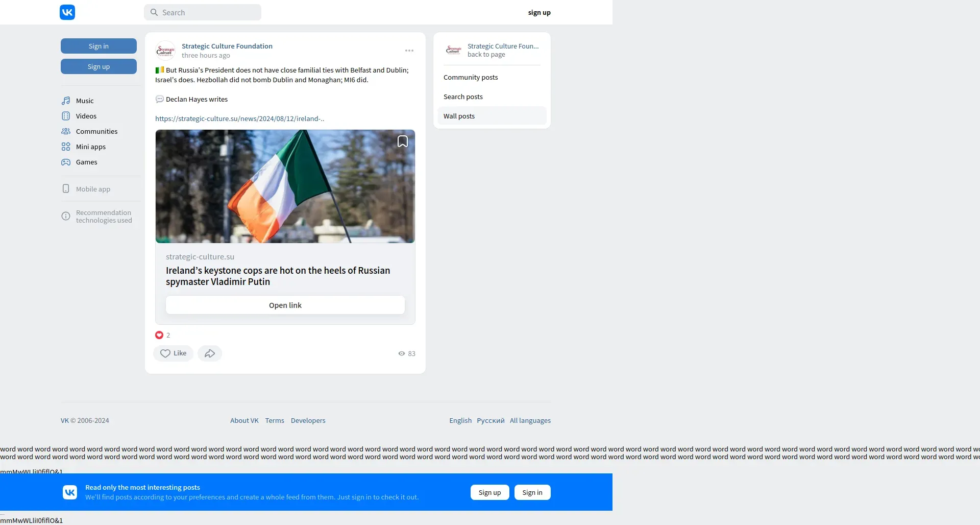980x525 pixels.
Task: Go to the Videos section label
Action: (x=86, y=116)
